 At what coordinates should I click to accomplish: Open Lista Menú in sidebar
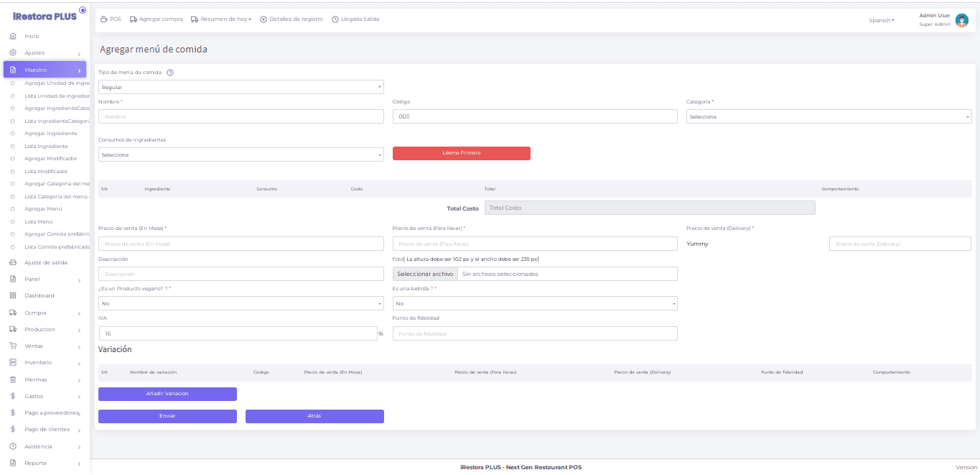pyautogui.click(x=39, y=221)
